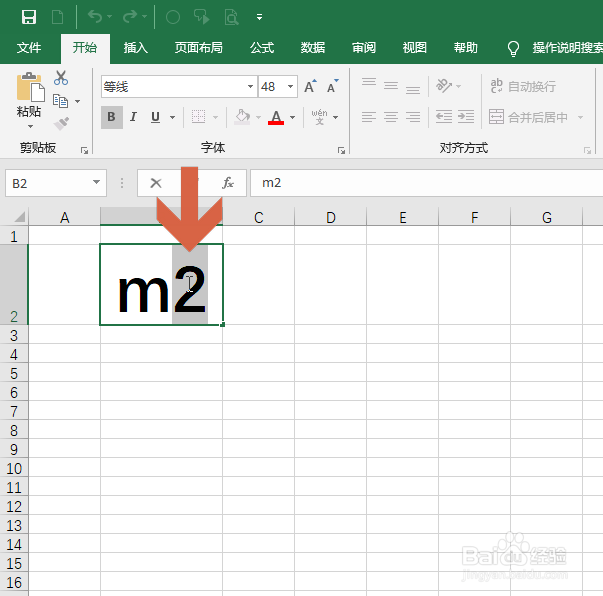603x596 pixels.
Task: Toggle bold formatting
Action: [x=112, y=117]
